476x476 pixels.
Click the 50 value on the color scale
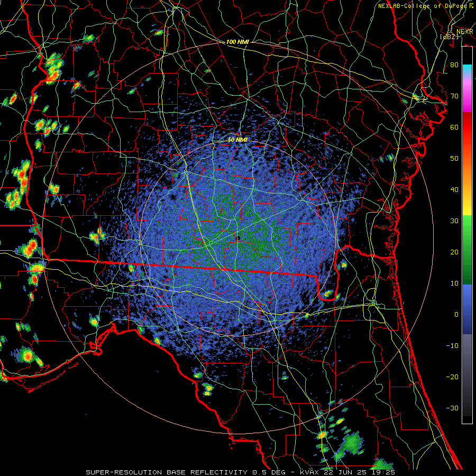pos(454,159)
